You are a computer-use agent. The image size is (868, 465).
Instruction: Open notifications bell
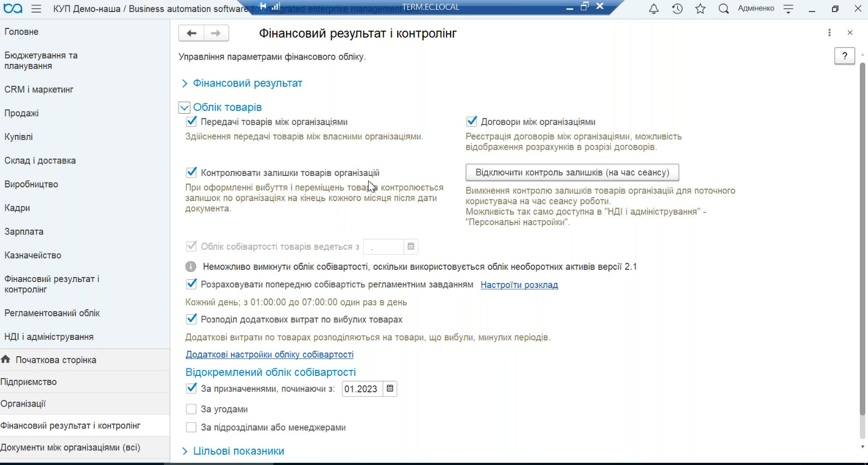click(x=654, y=9)
